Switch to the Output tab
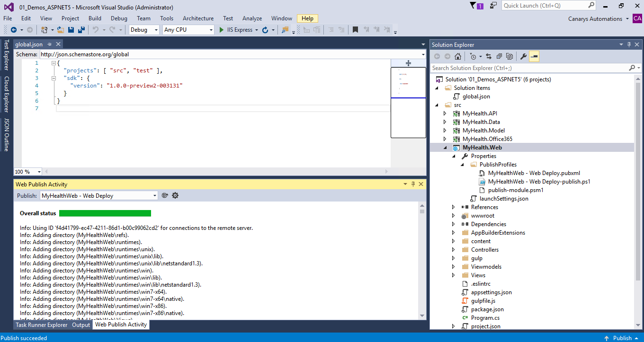 click(x=81, y=325)
